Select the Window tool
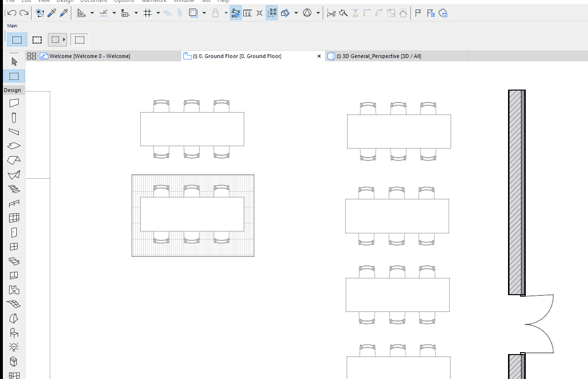The image size is (588, 379). click(14, 247)
